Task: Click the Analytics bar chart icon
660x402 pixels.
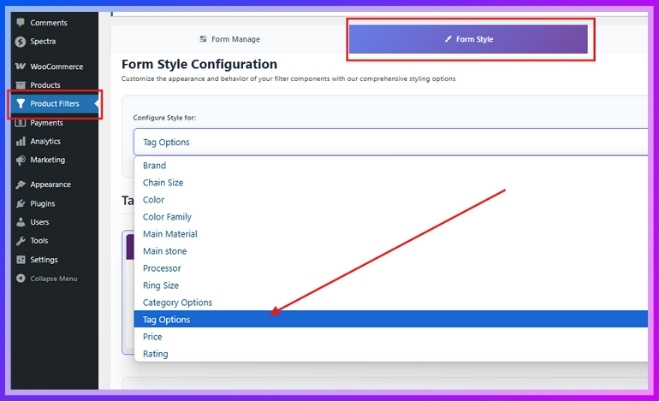Action: pos(20,141)
